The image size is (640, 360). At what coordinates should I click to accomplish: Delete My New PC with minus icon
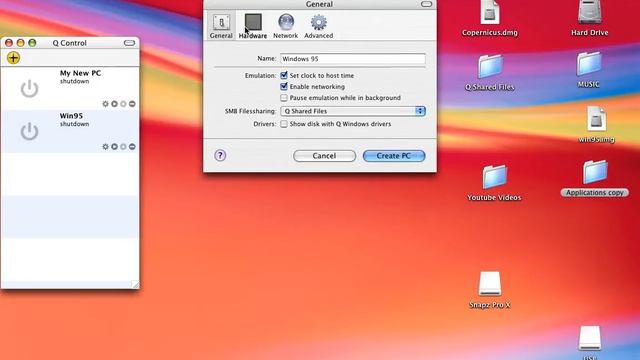tap(132, 104)
